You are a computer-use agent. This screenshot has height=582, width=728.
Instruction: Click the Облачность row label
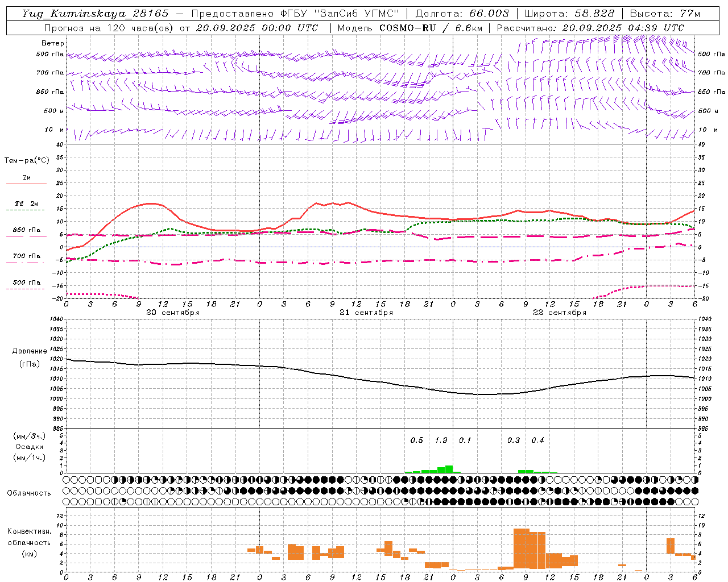pyautogui.click(x=29, y=493)
